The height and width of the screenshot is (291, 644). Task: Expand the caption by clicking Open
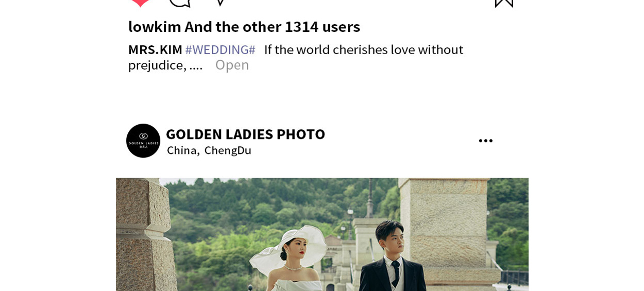232,65
